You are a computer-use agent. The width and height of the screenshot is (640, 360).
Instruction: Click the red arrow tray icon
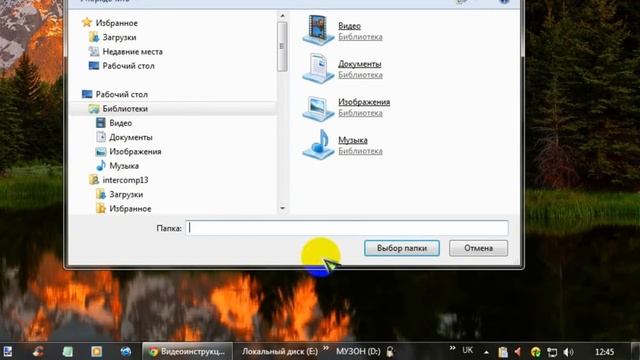[518, 352]
